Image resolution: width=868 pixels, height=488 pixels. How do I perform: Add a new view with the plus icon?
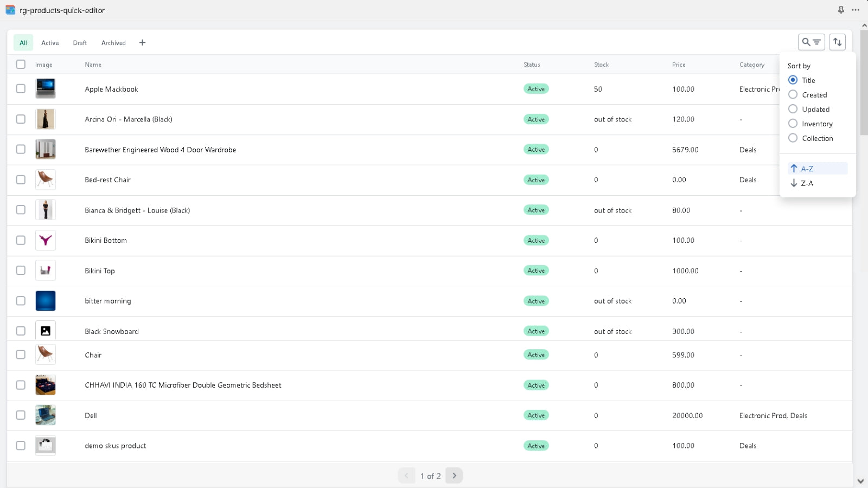(142, 43)
